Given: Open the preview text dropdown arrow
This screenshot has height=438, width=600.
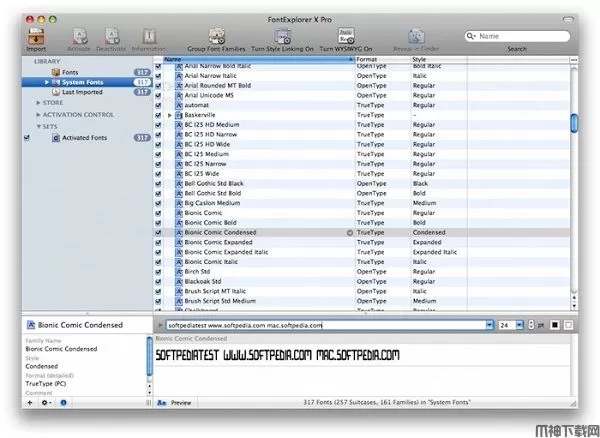Looking at the screenshot, I should pyautogui.click(x=490, y=325).
